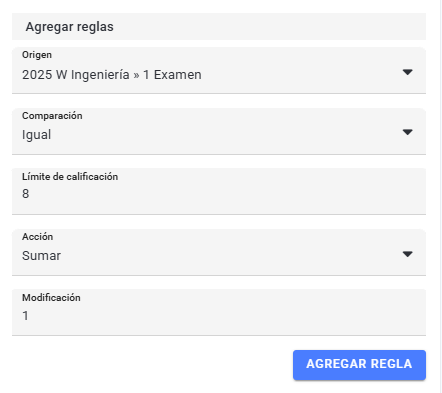The image size is (442, 393).
Task: Click the Acción dropdown arrow icon
Action: pos(407,254)
